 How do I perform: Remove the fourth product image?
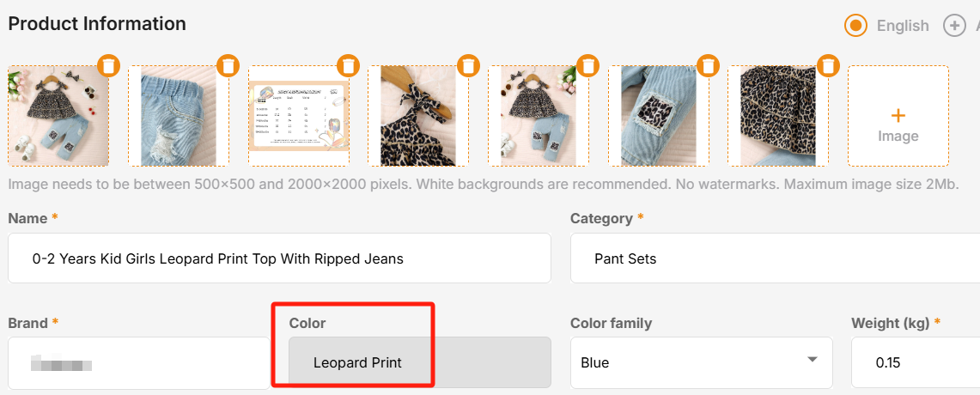(x=468, y=65)
